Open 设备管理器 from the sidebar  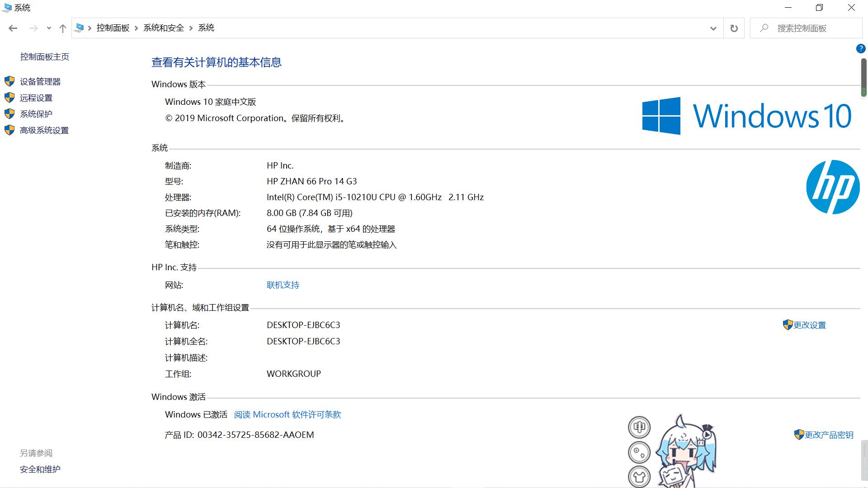pyautogui.click(x=39, y=81)
